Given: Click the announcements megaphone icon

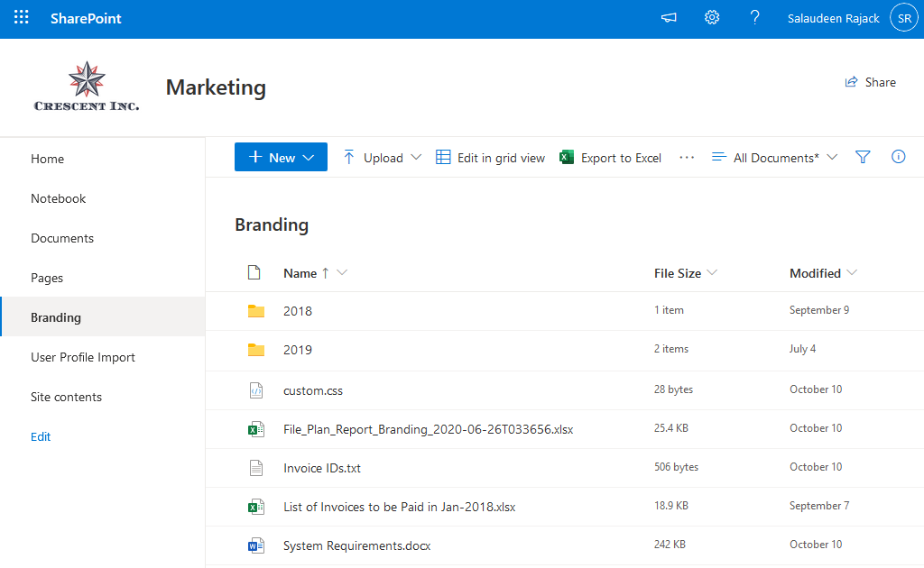Looking at the screenshot, I should point(668,16).
